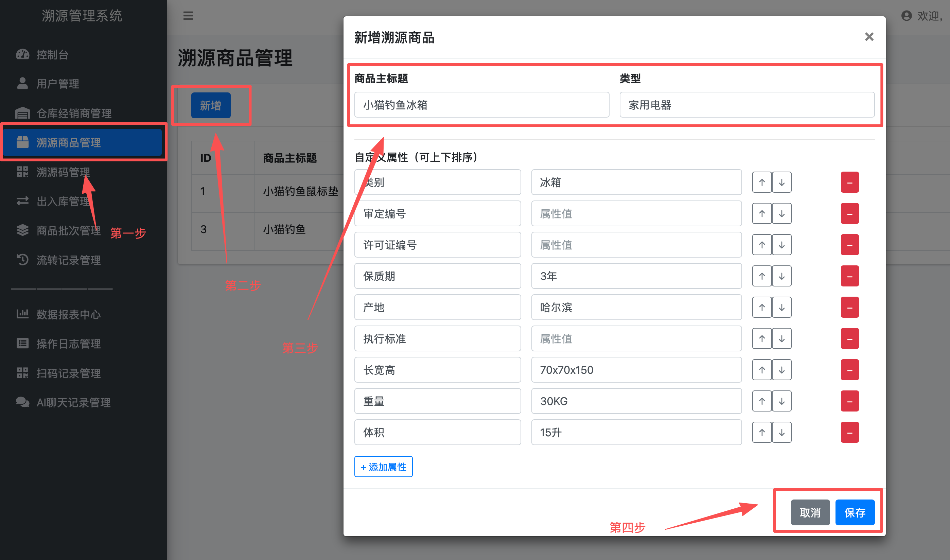950x560 pixels.
Task: Move the 产地 row down
Action: tap(781, 308)
